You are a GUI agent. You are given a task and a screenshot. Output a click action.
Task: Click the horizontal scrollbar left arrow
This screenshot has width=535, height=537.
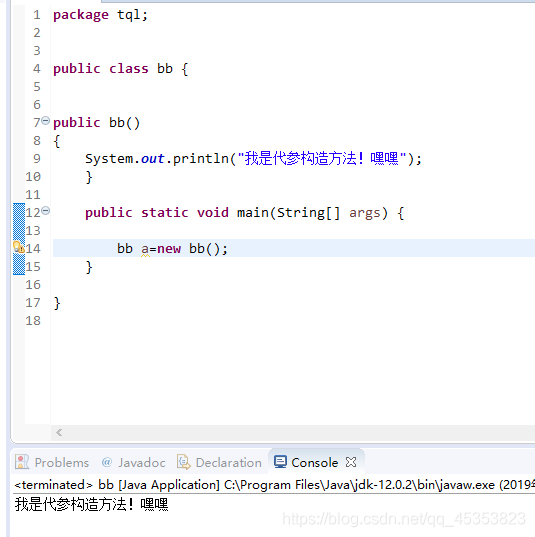[59, 432]
